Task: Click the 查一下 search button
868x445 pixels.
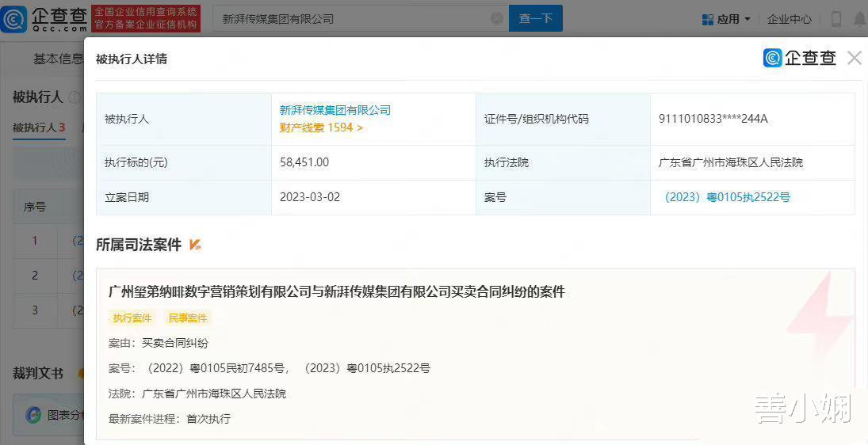Action: 535,18
